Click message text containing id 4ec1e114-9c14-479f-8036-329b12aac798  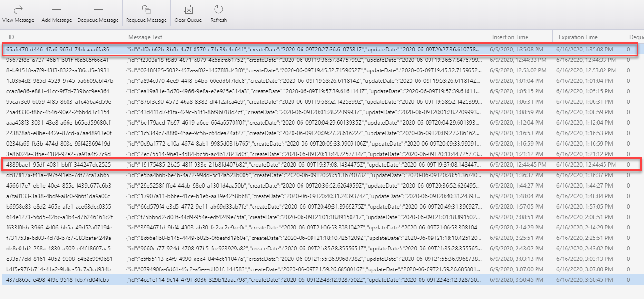(x=304, y=280)
